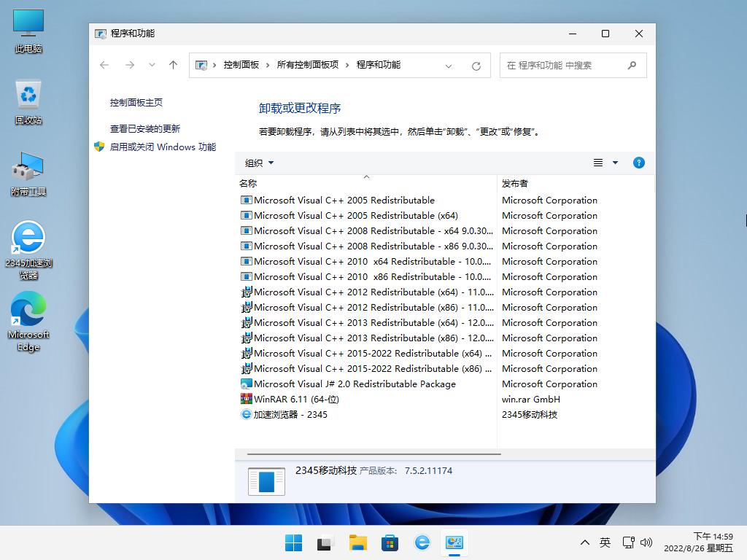Select Visual C++ 2010 x86 Redistributable icon

247,276
